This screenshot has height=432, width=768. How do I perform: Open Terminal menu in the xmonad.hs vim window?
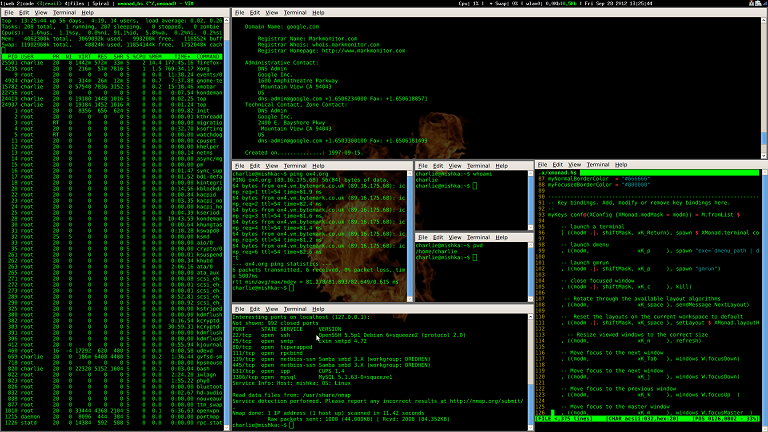click(598, 165)
